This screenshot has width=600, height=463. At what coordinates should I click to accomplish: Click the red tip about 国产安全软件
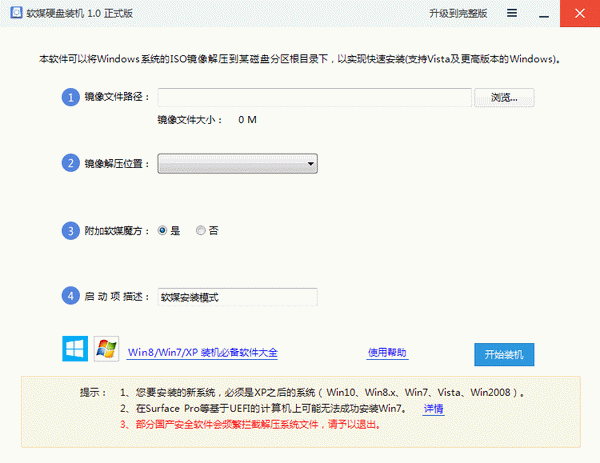pyautogui.click(x=250, y=424)
